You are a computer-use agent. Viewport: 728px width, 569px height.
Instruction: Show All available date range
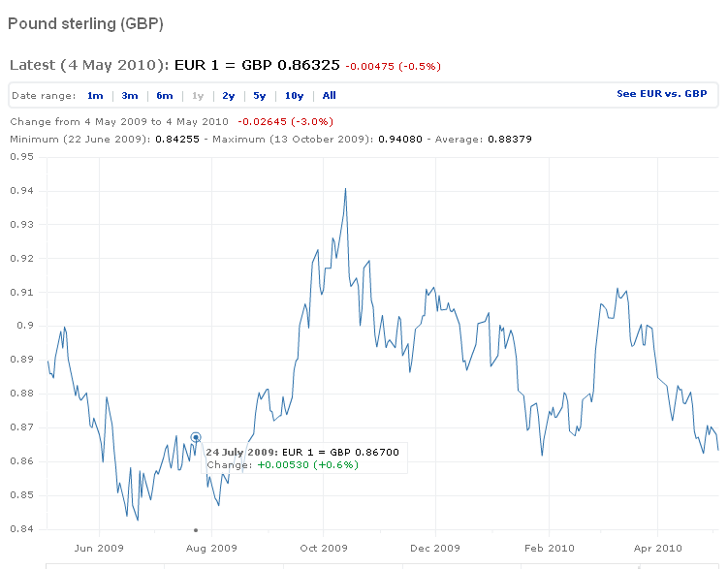pos(330,96)
